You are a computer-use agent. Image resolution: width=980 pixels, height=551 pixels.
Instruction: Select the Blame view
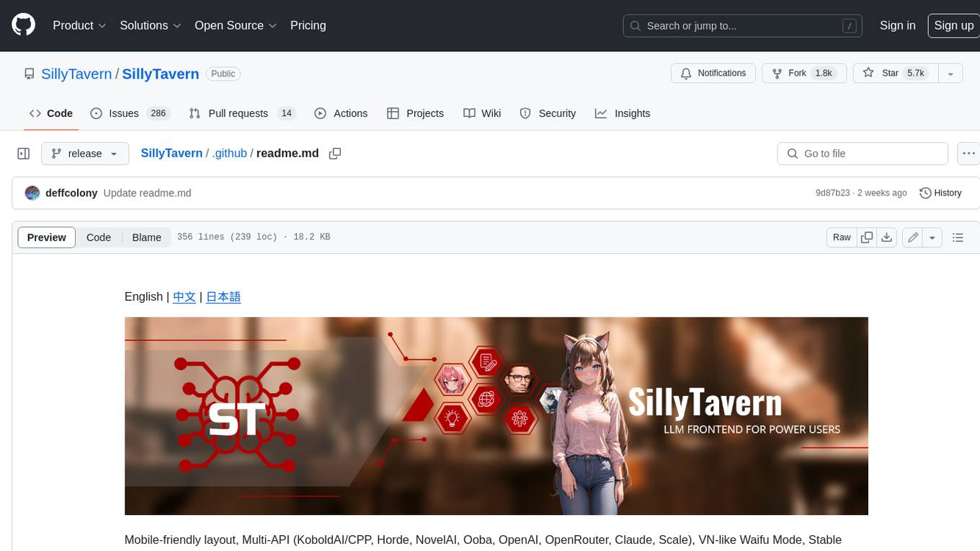coord(146,237)
